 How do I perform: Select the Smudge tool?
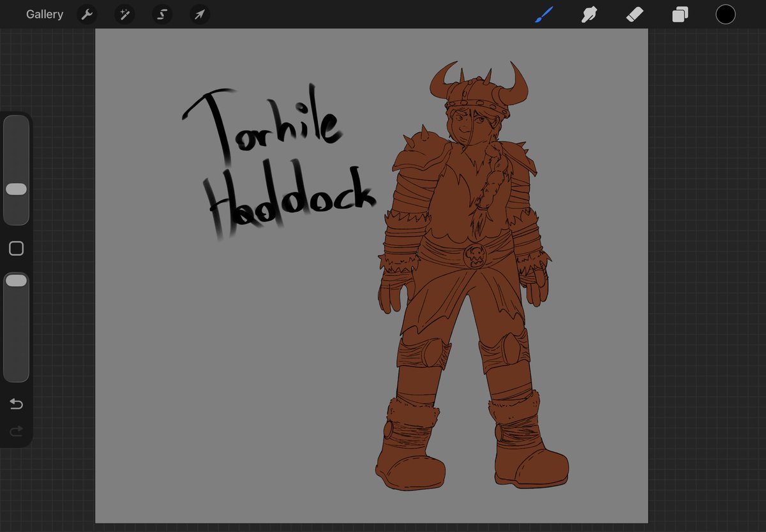coord(589,14)
